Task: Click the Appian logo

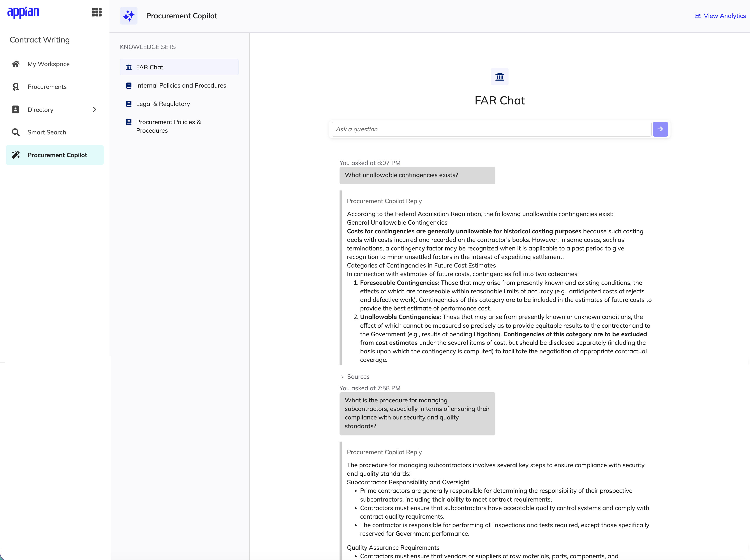Action: (x=23, y=12)
